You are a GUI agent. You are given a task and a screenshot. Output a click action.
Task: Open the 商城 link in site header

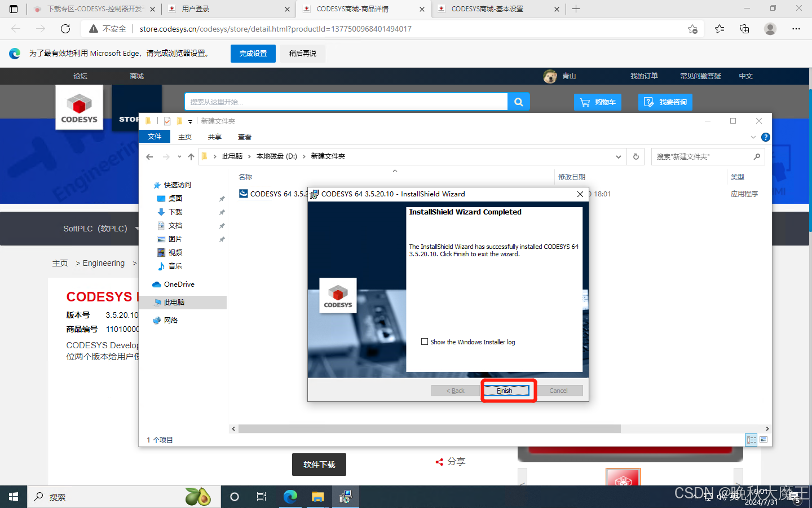pyautogui.click(x=136, y=76)
